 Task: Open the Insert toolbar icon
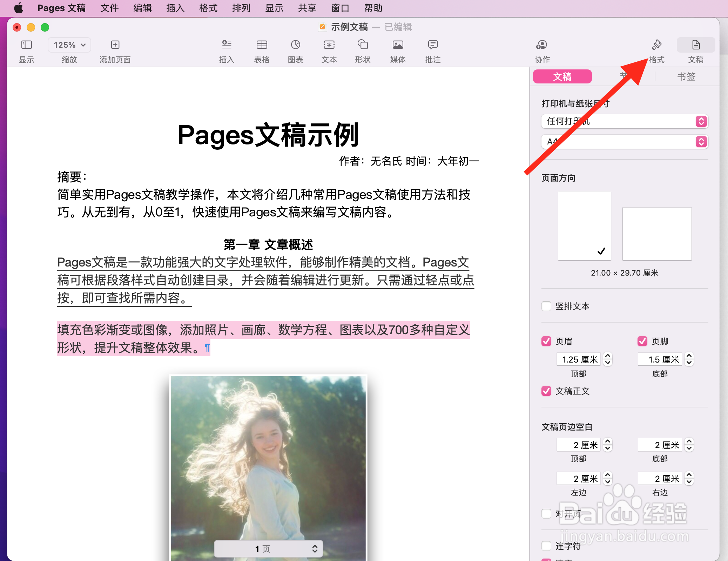pos(227,45)
